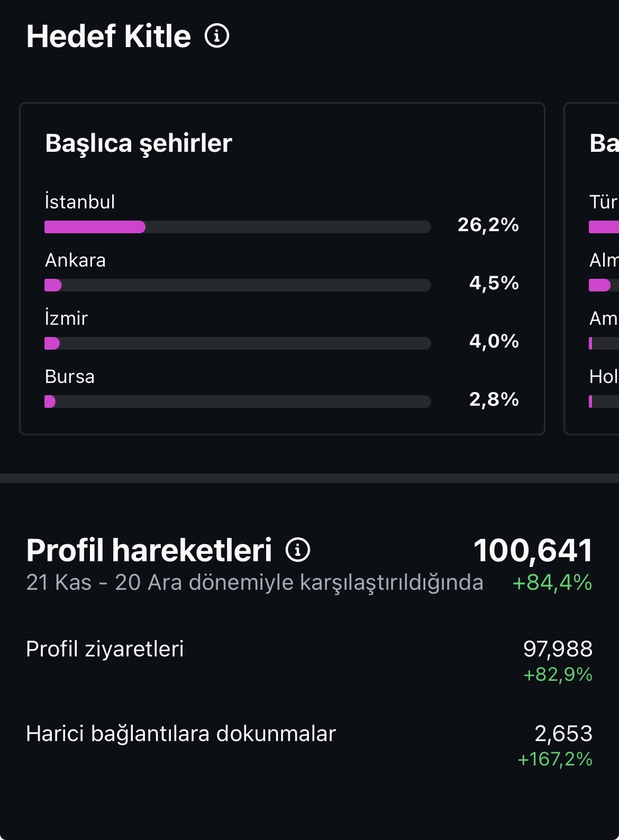The width and height of the screenshot is (619, 840).
Task: Tap the 97,988 profile visits value
Action: pyautogui.click(x=558, y=649)
